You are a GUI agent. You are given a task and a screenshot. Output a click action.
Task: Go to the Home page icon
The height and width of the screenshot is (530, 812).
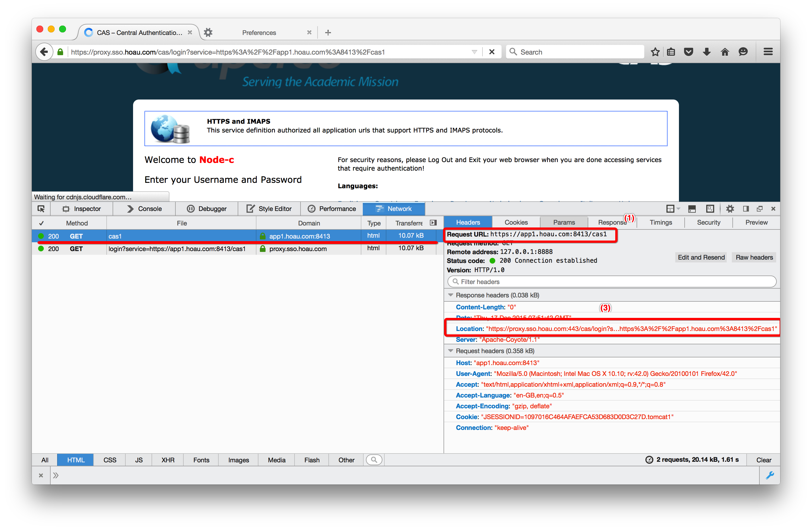point(725,52)
